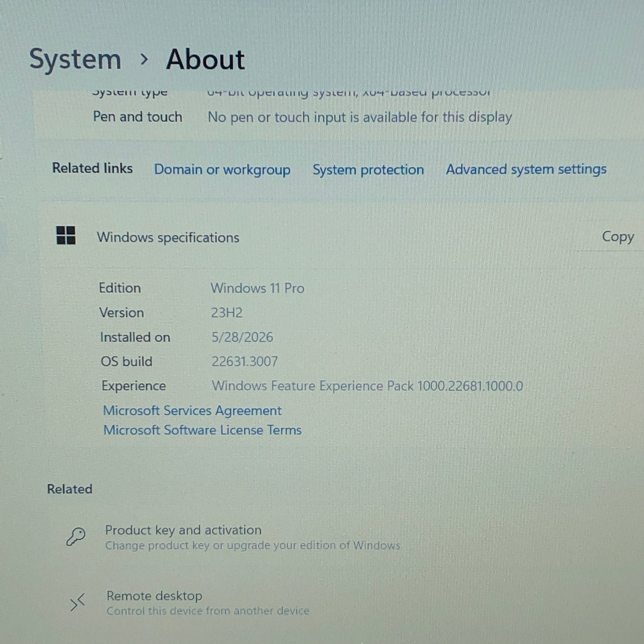
Task: Open Microsoft Services Agreement
Action: [192, 410]
